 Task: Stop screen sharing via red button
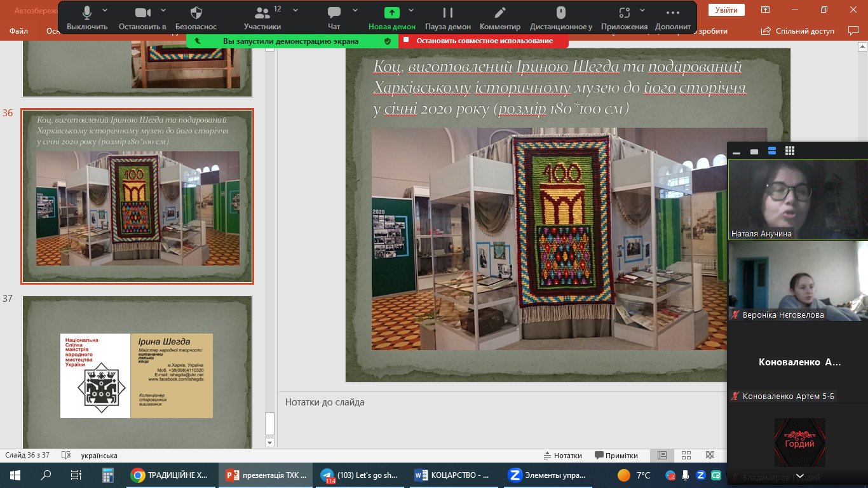coord(484,41)
